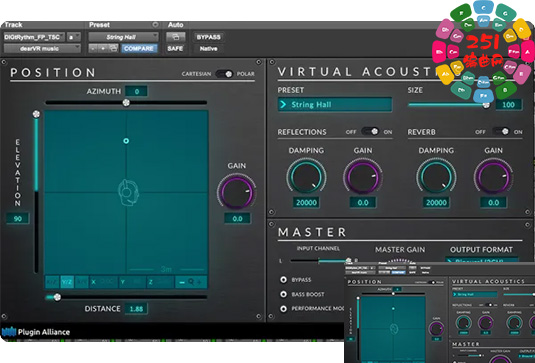
Task: Click Reverb GAIN value 0.0
Action: point(493,202)
